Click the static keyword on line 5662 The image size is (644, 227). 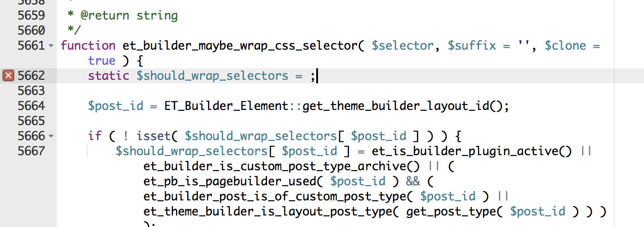coord(109,76)
